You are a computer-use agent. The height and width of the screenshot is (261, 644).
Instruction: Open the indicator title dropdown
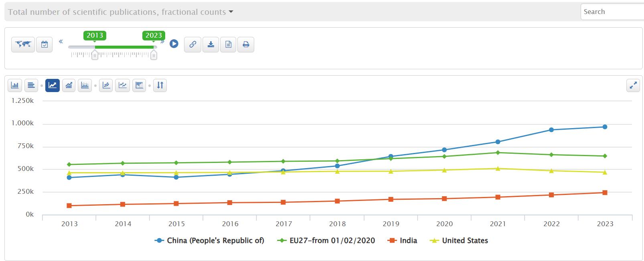point(121,12)
